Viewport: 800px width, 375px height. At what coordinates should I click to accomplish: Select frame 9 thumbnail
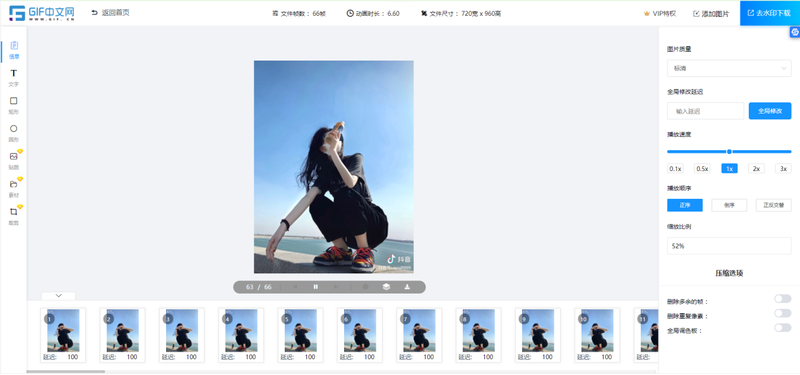[x=538, y=335]
